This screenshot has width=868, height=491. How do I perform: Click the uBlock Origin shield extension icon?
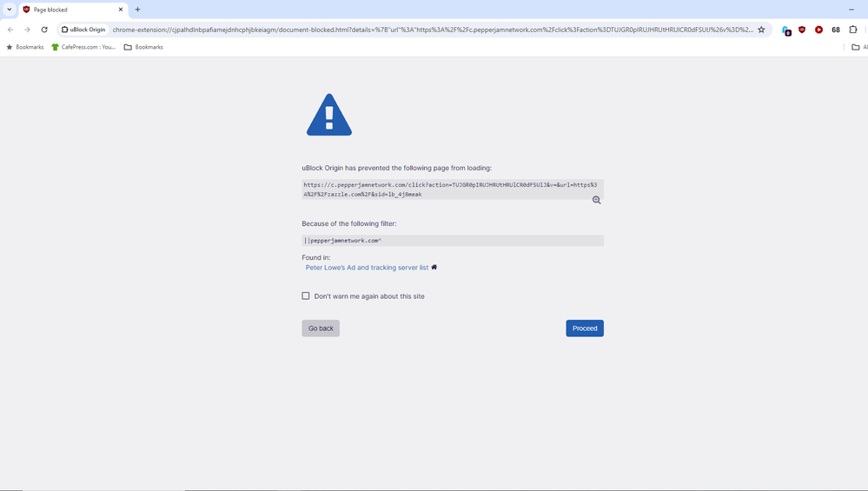802,30
